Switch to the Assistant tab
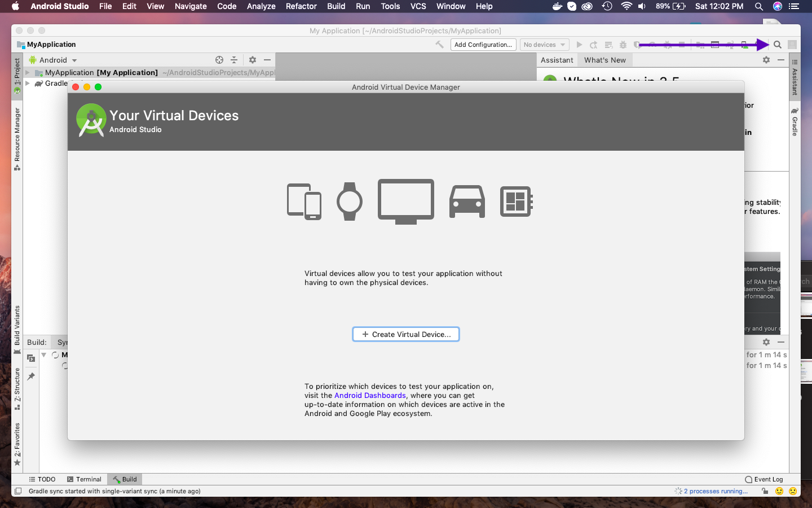 click(557, 60)
